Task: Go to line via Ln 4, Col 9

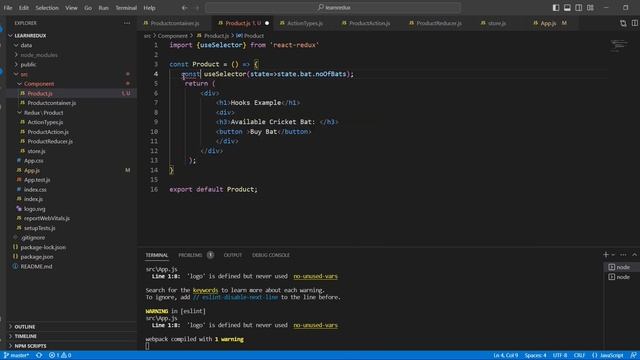Action: pyautogui.click(x=505, y=355)
